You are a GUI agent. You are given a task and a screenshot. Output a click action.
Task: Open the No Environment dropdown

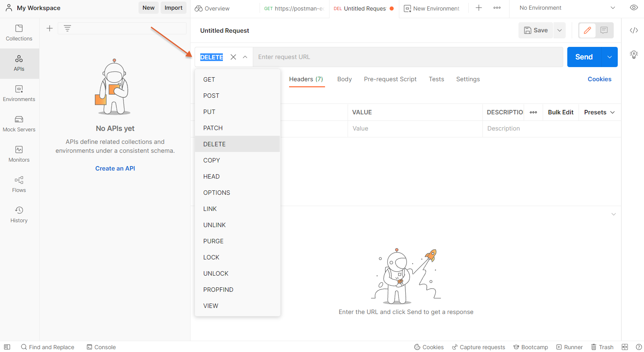point(567,8)
